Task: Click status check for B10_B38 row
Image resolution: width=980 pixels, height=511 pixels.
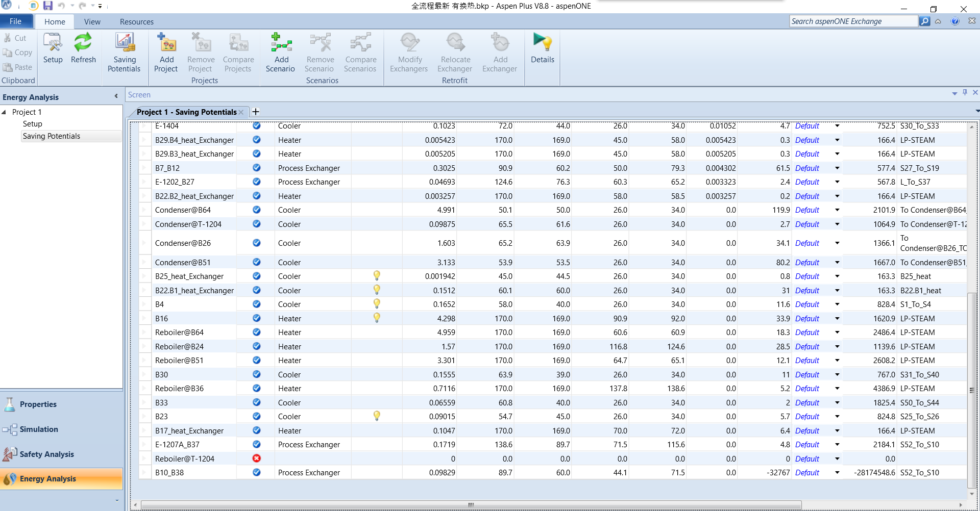Action: pyautogui.click(x=257, y=472)
